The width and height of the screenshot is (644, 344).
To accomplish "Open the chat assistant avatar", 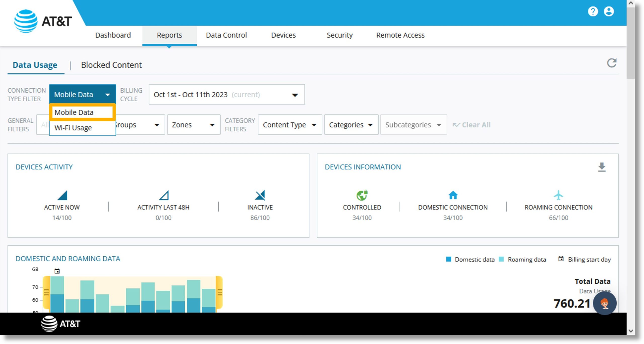I will pos(605,303).
